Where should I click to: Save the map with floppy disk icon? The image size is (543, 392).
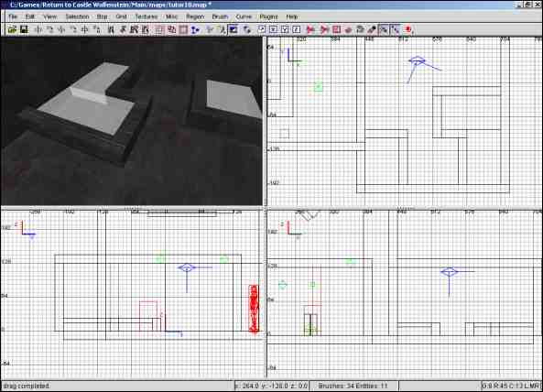pyautogui.click(x=24, y=30)
